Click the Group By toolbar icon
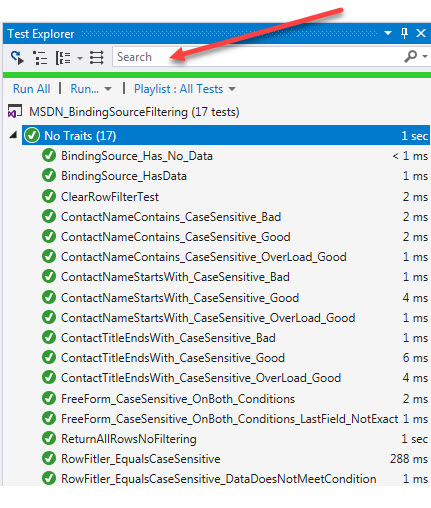Image resolution: width=431 pixels, height=508 pixels. 63,58
